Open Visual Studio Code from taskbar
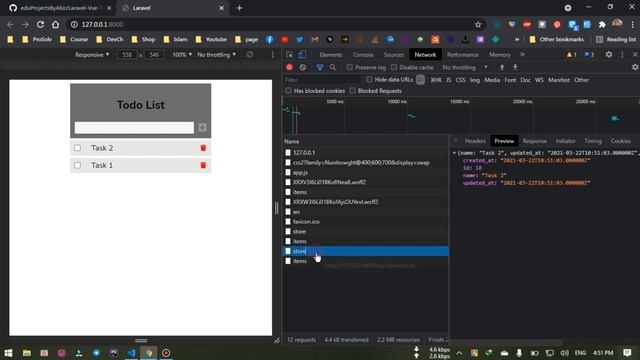The width and height of the screenshot is (640, 360). 131,353
